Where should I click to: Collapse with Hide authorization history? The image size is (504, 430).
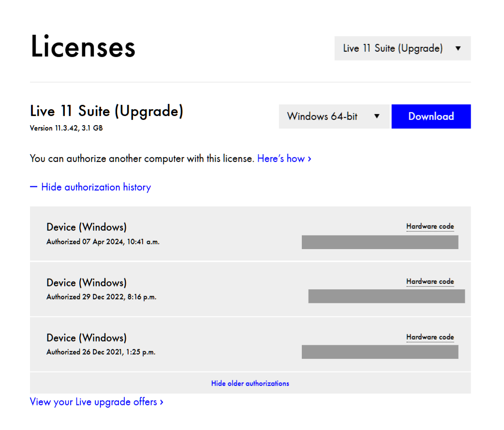point(90,187)
